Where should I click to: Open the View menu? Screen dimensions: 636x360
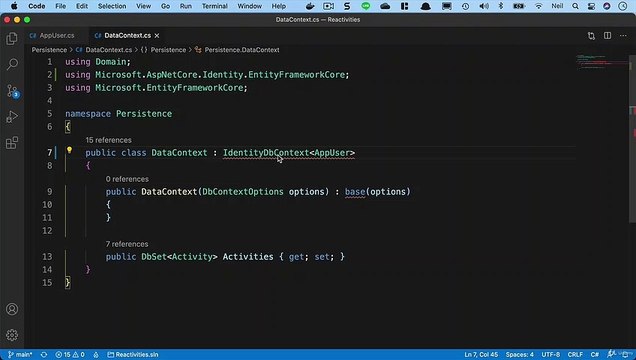click(143, 6)
